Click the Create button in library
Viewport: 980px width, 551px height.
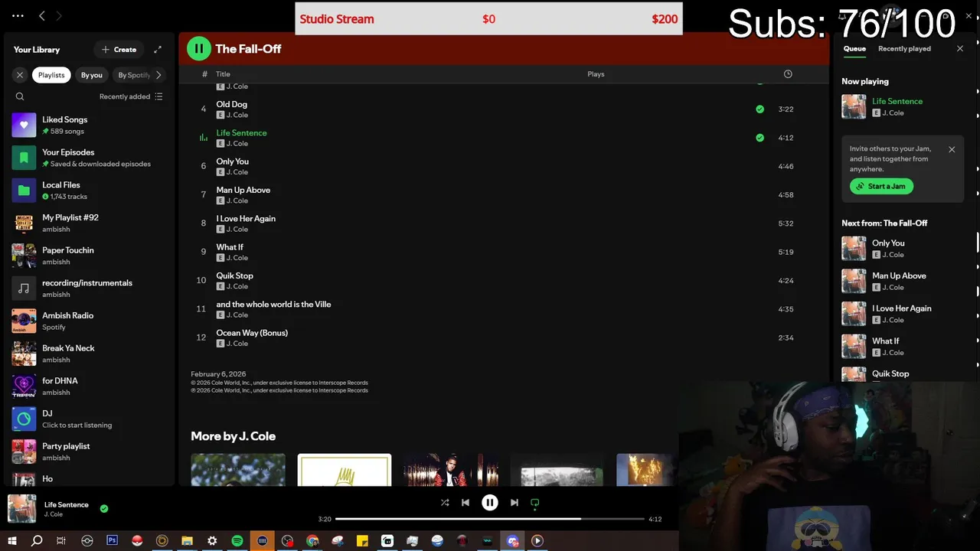click(119, 50)
